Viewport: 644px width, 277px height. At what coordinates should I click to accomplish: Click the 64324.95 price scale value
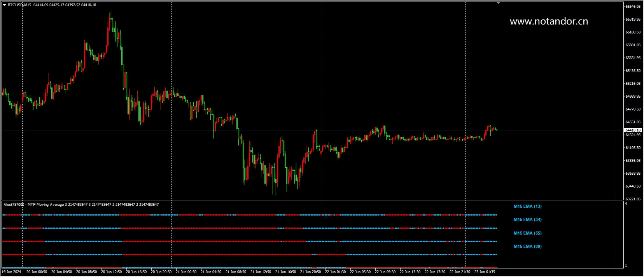tap(633, 135)
